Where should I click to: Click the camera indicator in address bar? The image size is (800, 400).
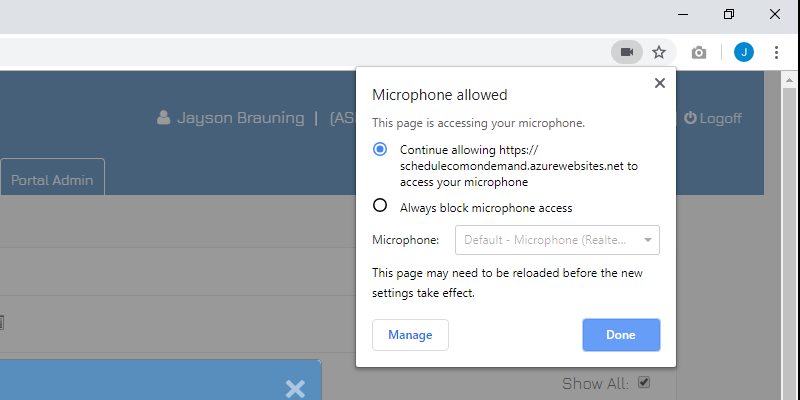(627, 52)
